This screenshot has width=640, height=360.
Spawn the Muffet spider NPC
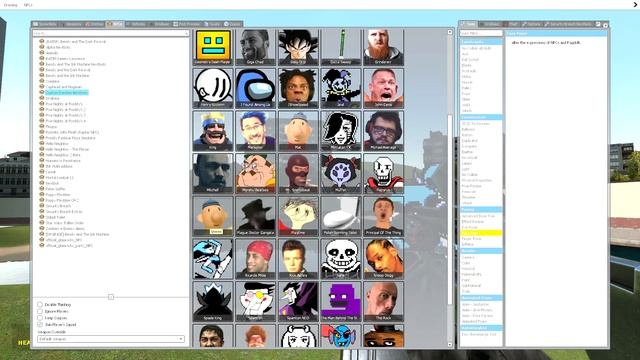(340, 173)
